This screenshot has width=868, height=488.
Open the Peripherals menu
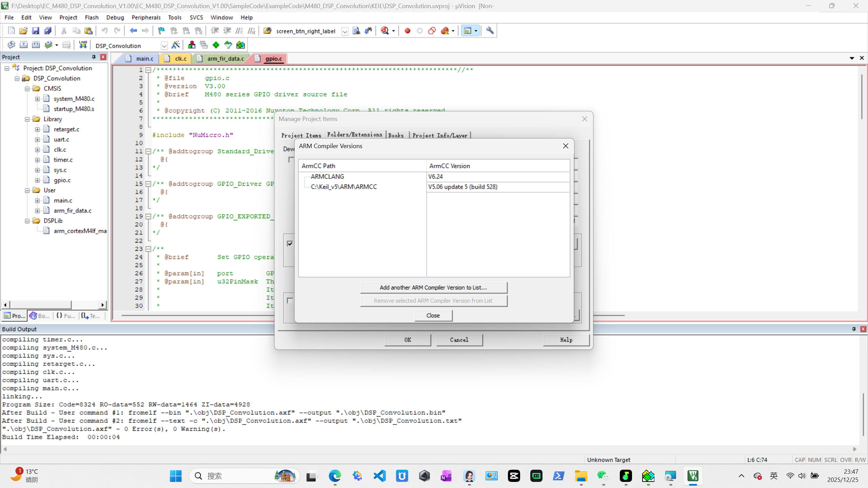pos(146,17)
